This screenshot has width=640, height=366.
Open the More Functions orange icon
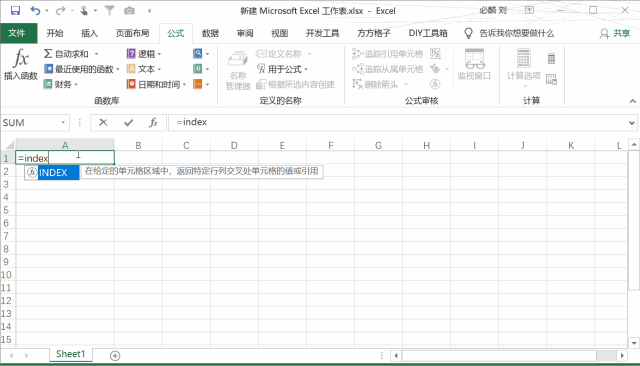pyautogui.click(x=198, y=84)
